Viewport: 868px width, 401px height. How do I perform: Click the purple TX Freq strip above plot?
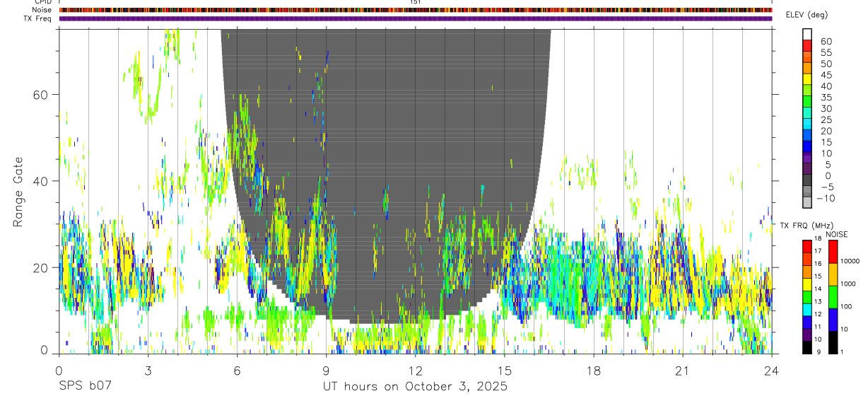[x=416, y=18]
